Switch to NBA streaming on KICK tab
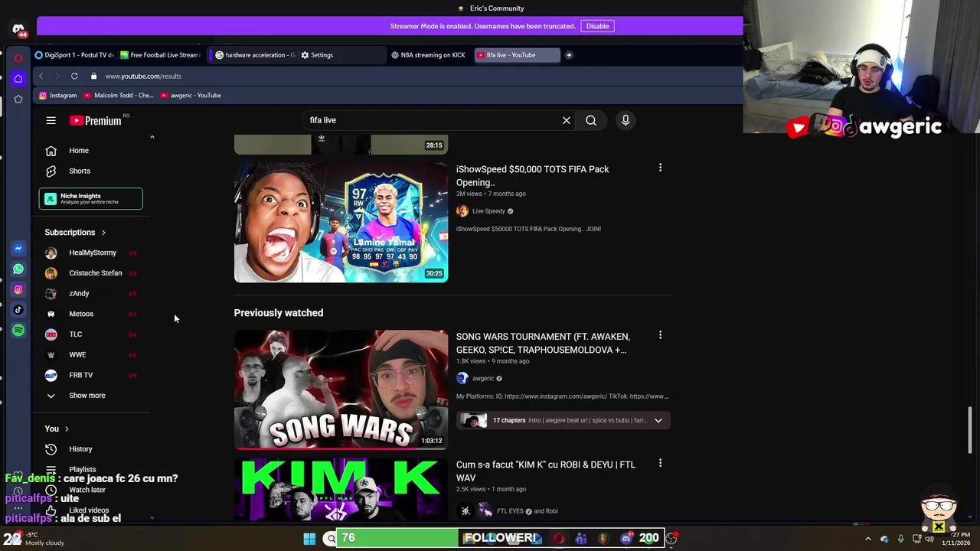Screen dimensions: 980x551 pos(429,55)
